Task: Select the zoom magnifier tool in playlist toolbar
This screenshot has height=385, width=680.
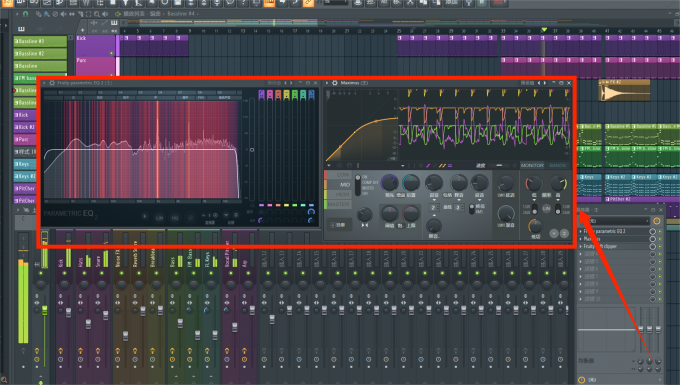Action: tap(97, 14)
